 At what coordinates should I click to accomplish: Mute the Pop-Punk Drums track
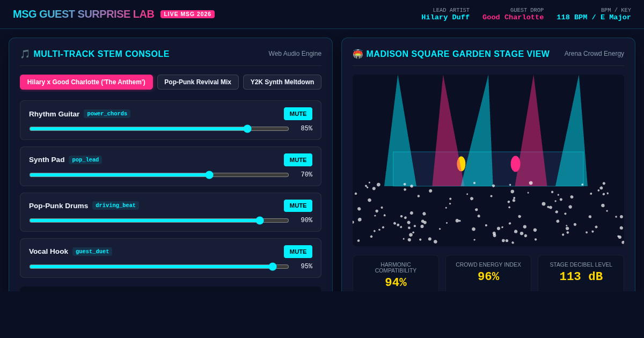298,206
